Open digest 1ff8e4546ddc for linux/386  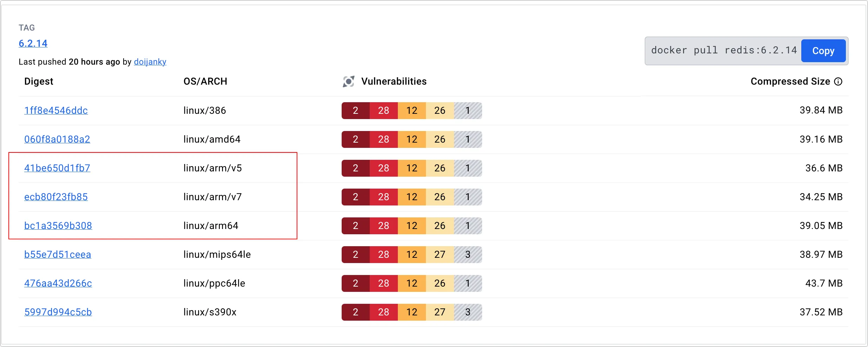[56, 110]
